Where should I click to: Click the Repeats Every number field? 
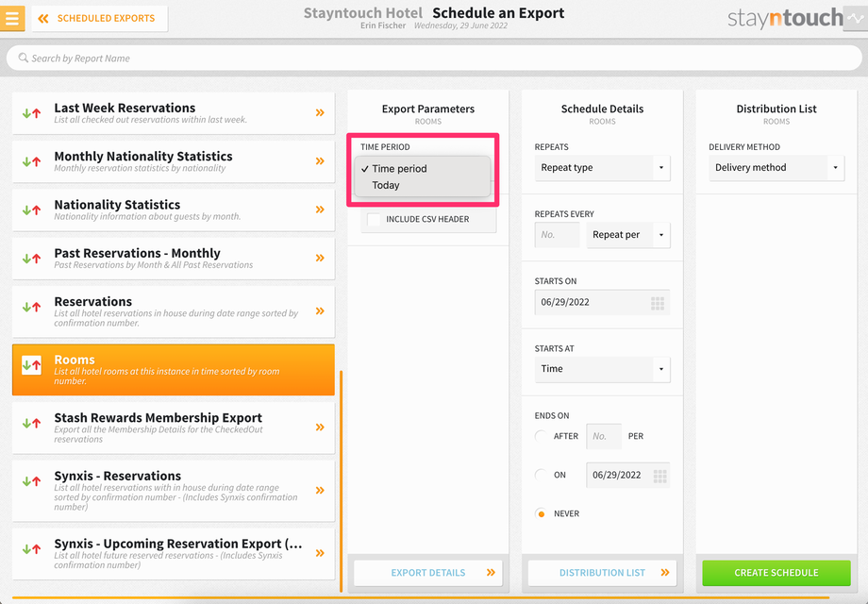(x=557, y=235)
